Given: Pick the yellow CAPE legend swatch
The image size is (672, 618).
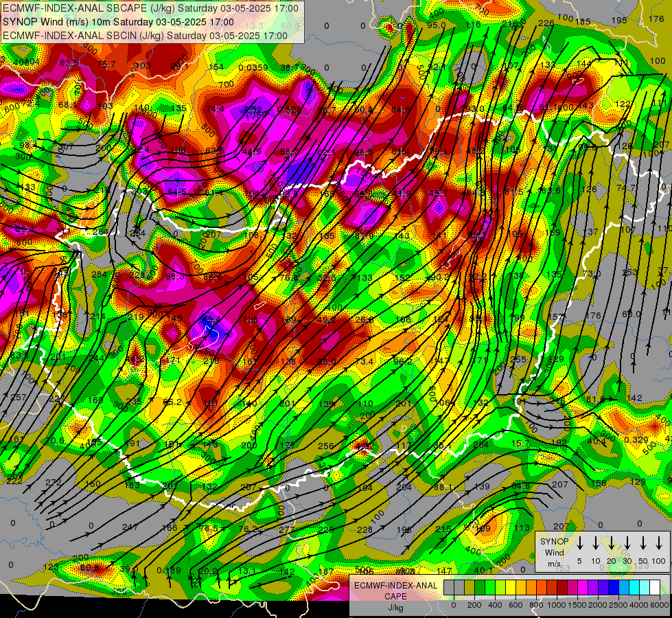Looking at the screenshot, I should (511, 587).
